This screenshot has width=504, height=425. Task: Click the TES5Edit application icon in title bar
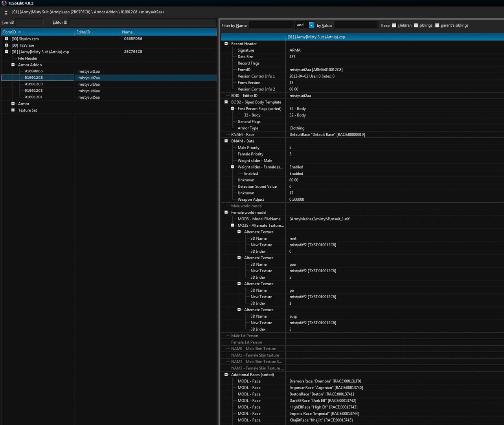(4, 3)
